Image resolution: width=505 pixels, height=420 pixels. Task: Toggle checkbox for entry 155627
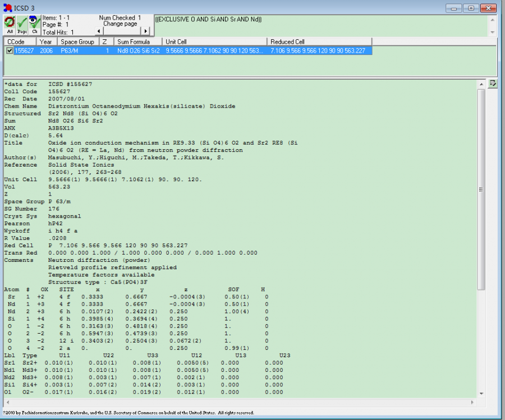pos(10,51)
